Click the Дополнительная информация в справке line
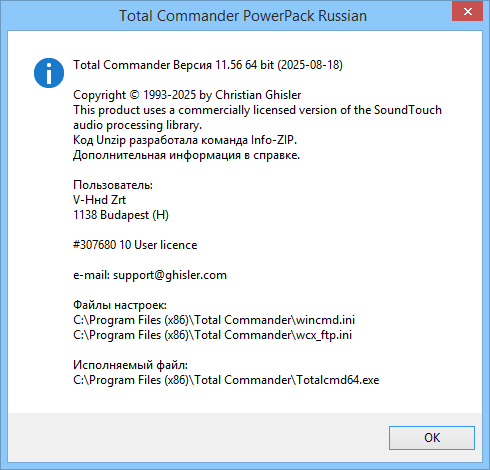 coord(186,155)
